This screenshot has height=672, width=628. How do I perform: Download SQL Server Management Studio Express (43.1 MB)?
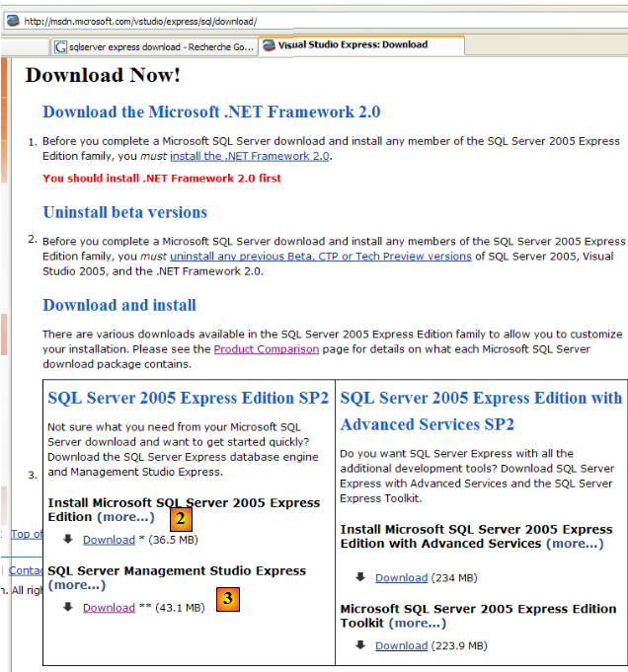[x=109, y=608]
